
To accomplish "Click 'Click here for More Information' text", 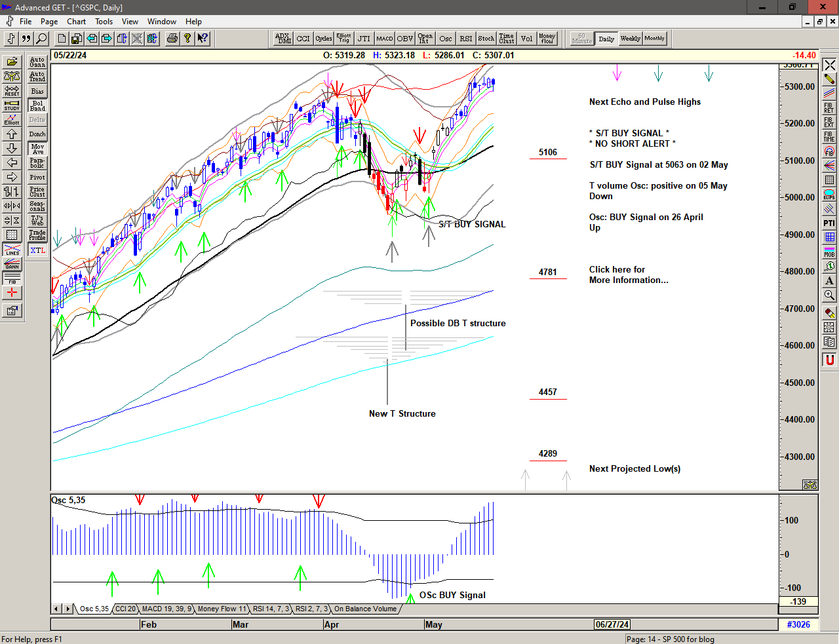I will 628,275.
